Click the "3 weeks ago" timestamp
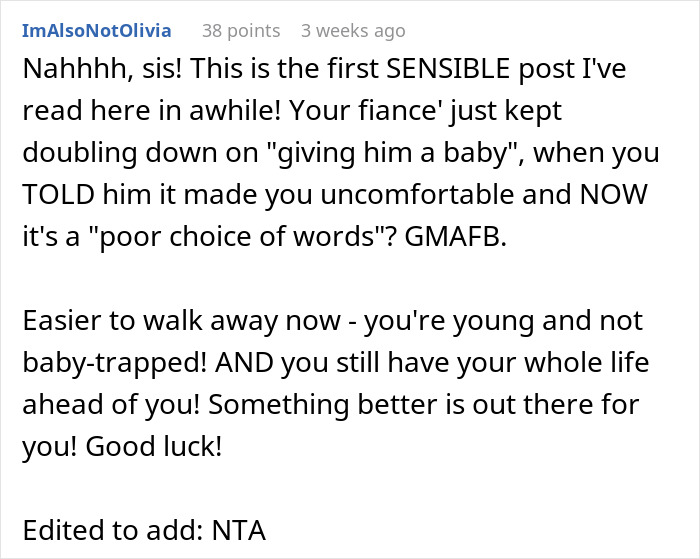This screenshot has width=700, height=559. coord(353,31)
